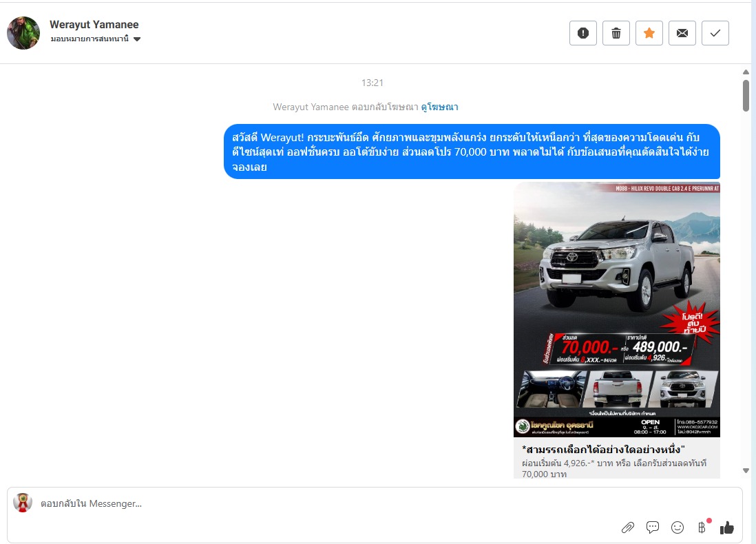Expand the assign conversation dropdown arrow

[137, 39]
